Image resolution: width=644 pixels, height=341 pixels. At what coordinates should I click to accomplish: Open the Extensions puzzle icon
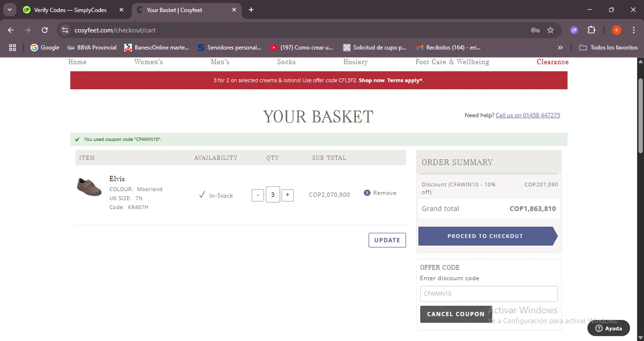click(x=592, y=30)
